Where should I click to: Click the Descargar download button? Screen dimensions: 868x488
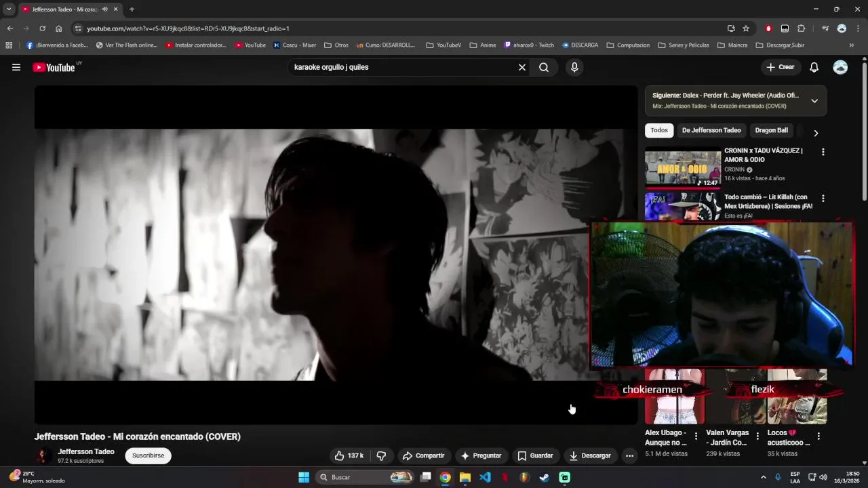[591, 455]
